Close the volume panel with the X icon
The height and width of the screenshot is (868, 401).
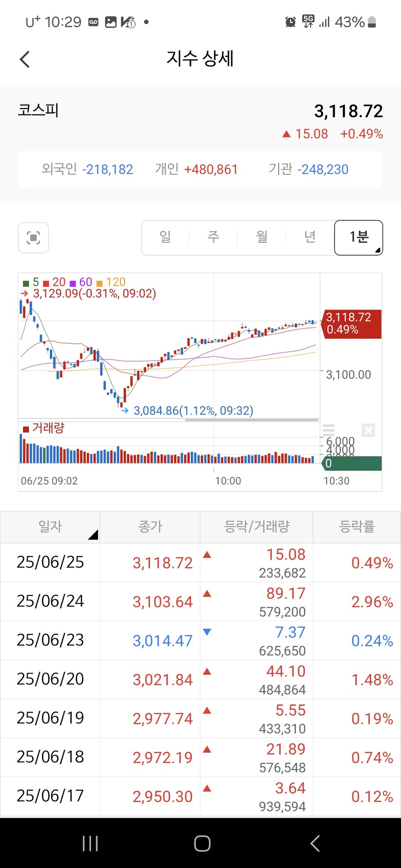click(x=368, y=430)
